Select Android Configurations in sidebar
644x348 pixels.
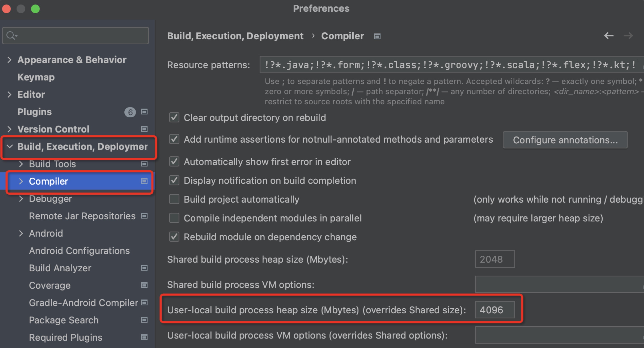pos(79,251)
